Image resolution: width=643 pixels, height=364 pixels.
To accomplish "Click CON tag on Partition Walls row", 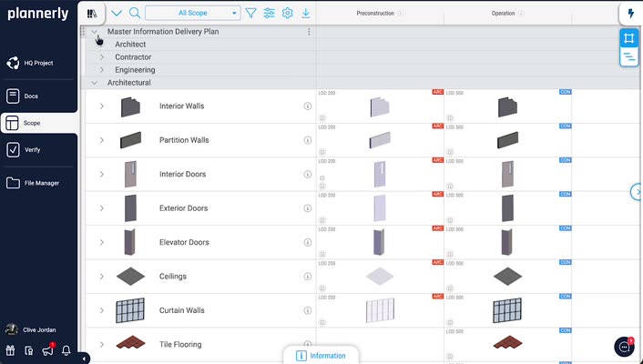I will point(565,126).
